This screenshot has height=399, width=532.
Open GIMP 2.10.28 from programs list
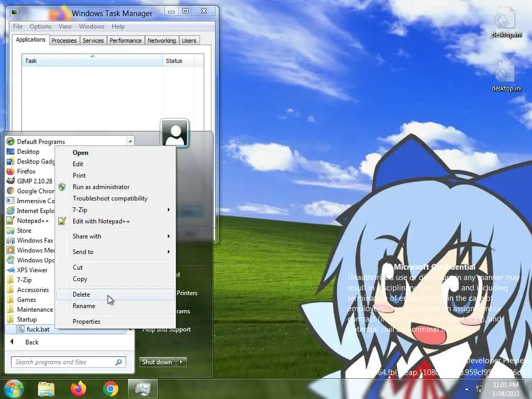tap(30, 181)
